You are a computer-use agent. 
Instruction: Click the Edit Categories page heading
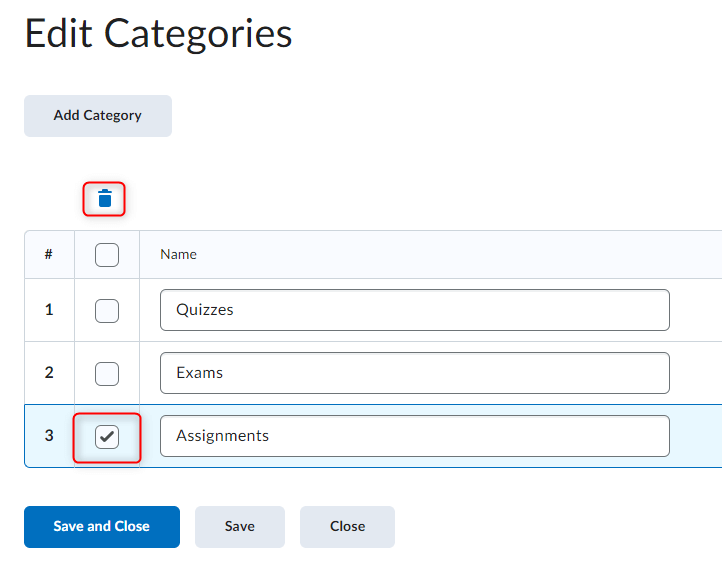point(158,34)
